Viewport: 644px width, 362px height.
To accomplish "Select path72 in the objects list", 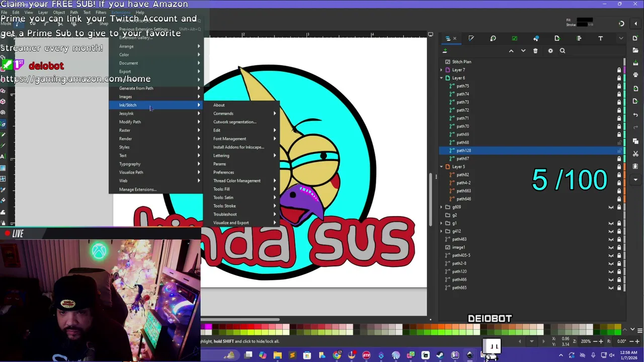I will click(x=462, y=110).
